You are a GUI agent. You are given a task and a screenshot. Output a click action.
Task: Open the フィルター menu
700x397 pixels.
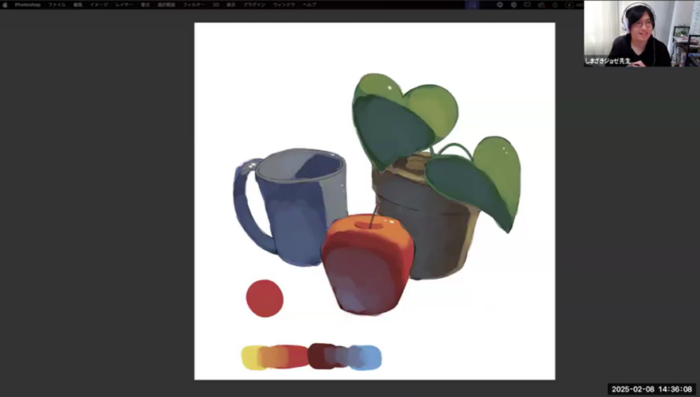(x=194, y=5)
